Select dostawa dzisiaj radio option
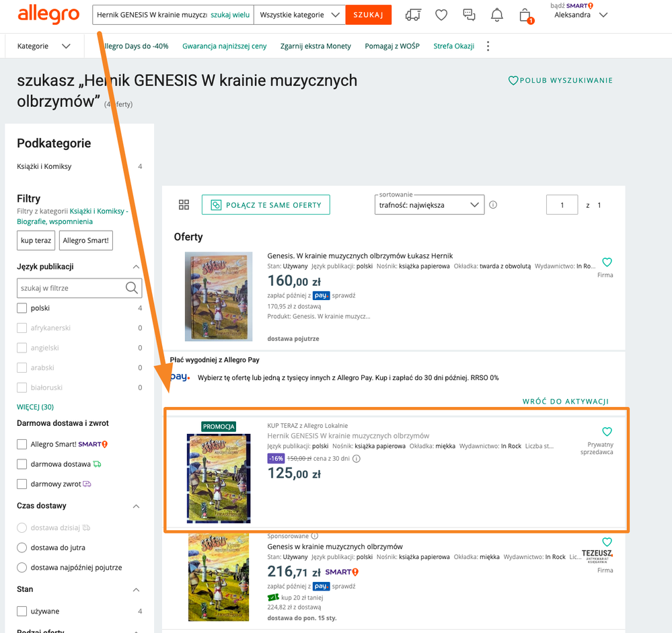The width and height of the screenshot is (672, 633). coord(22,527)
